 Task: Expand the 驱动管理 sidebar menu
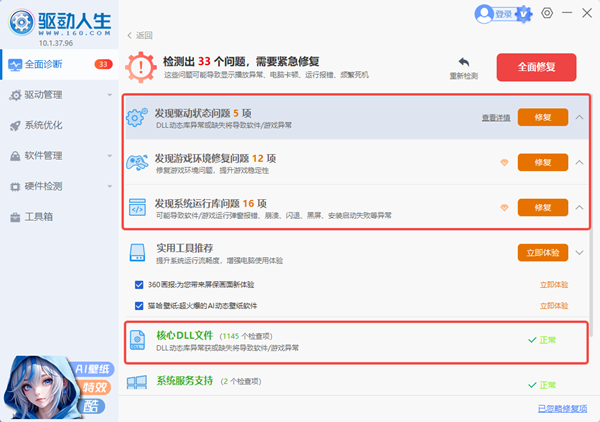(58, 95)
